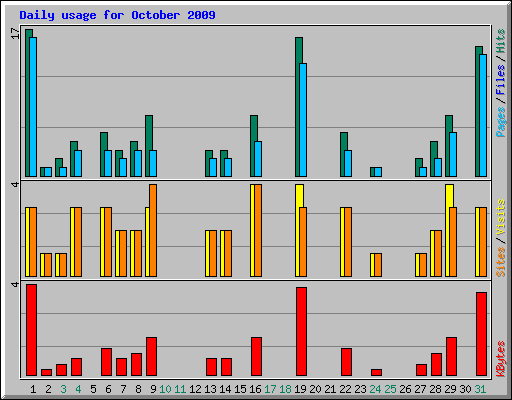Click the top chart's "17" axis value
Screen dimensions: 512x400
pyautogui.click(x=16, y=33)
